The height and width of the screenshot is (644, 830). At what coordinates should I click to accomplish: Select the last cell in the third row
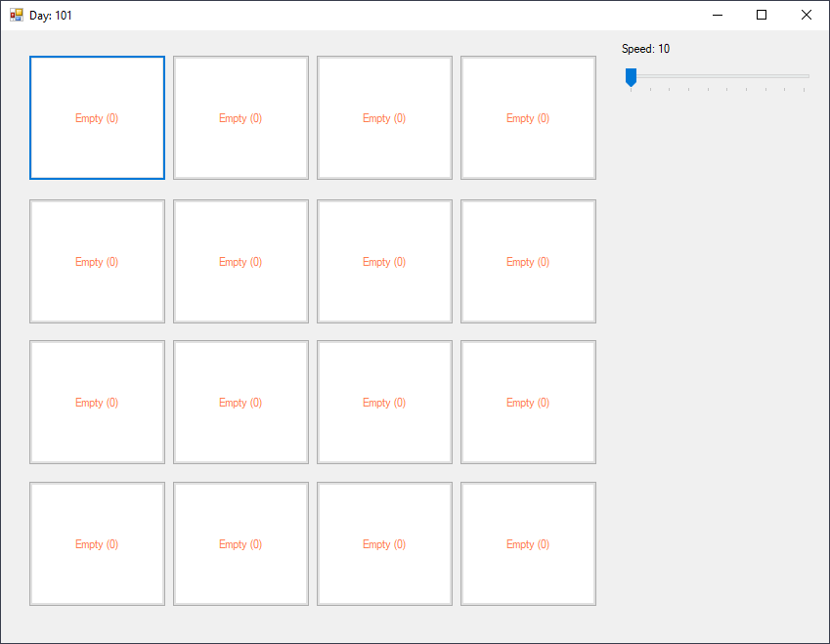(528, 403)
